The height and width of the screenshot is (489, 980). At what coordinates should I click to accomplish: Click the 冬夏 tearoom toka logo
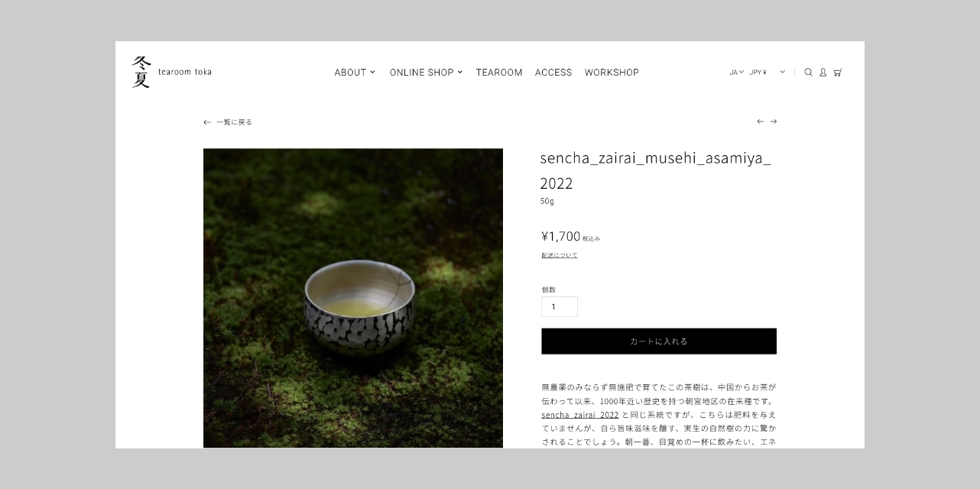point(172,72)
